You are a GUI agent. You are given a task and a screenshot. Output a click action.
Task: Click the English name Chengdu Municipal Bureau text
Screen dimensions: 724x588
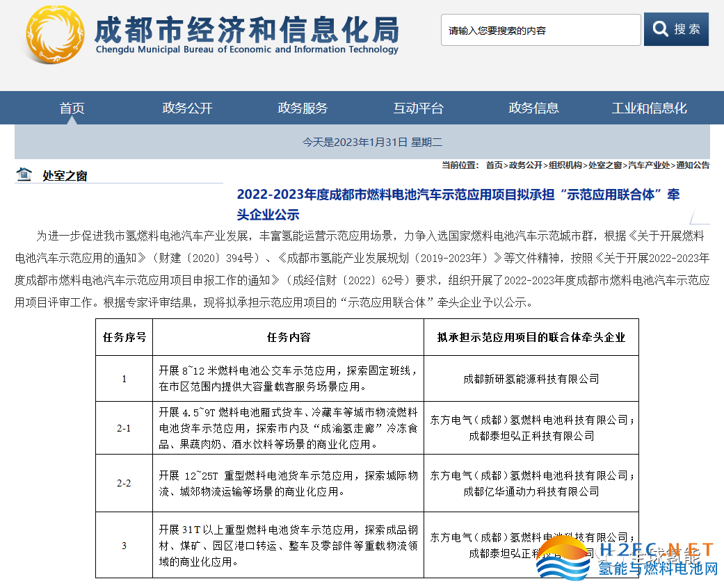tap(247, 49)
